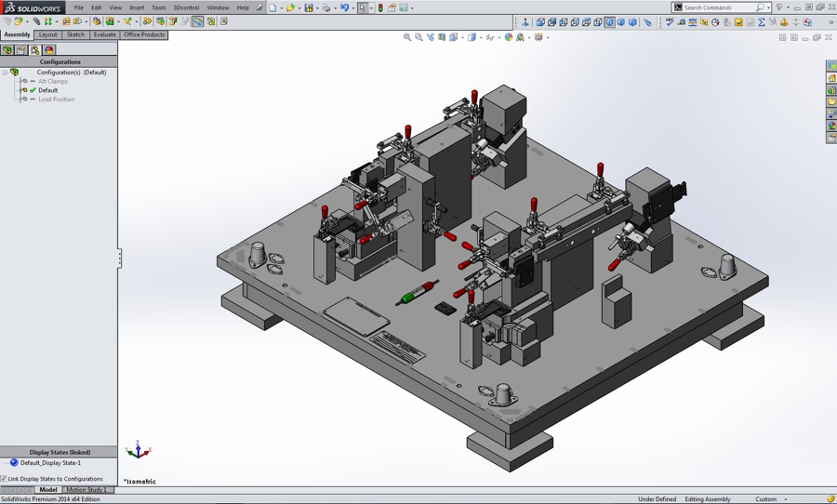The height and width of the screenshot is (504, 837).
Task: Toggle the highlighted assembly toolbar button
Action: click(197, 21)
